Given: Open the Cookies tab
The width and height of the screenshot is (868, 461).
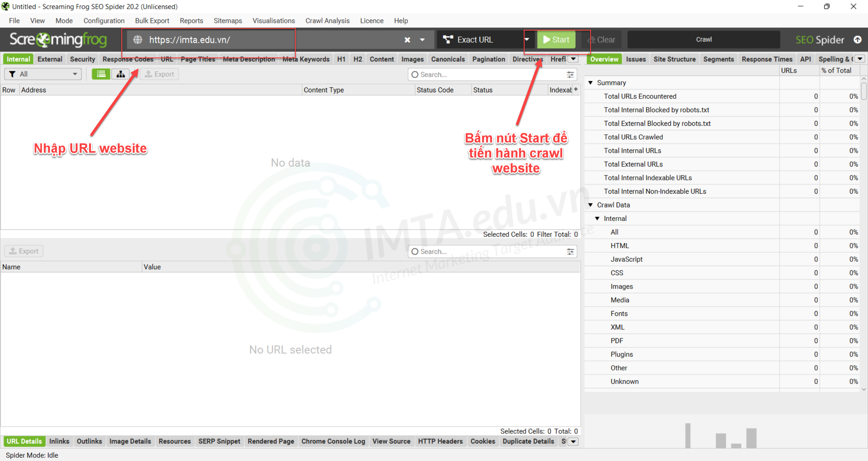Looking at the screenshot, I should (x=482, y=441).
